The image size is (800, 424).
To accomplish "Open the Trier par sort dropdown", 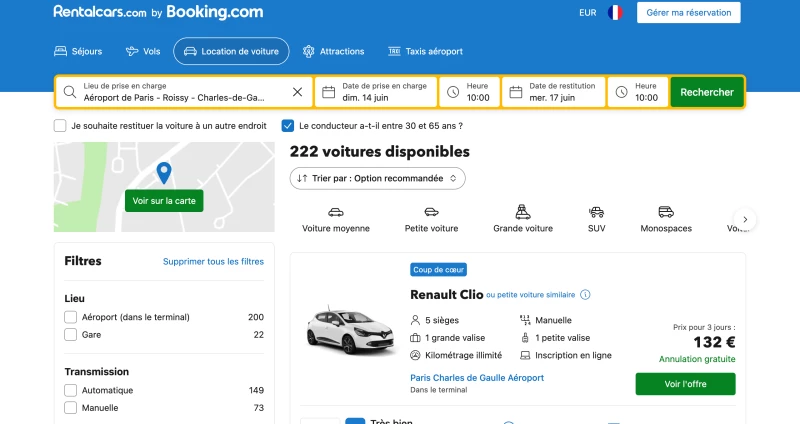I will (x=378, y=178).
